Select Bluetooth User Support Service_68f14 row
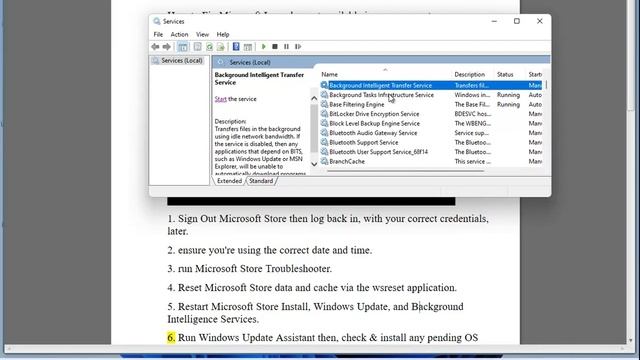The image size is (640, 360). click(431, 152)
